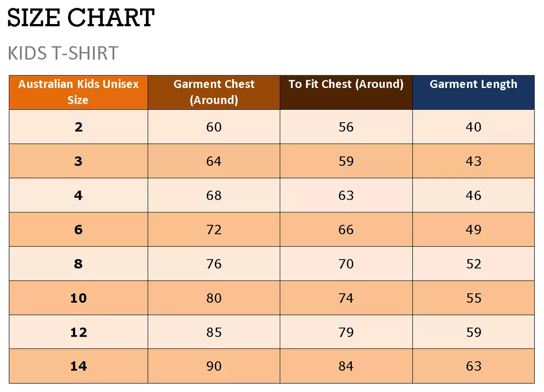Click the size 4 row label
Screen dimensions: 544x392
pyautogui.click(x=78, y=195)
